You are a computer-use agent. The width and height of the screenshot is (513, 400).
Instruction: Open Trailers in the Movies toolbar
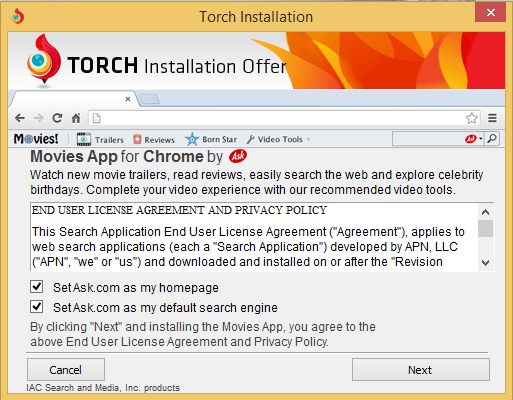click(100, 139)
